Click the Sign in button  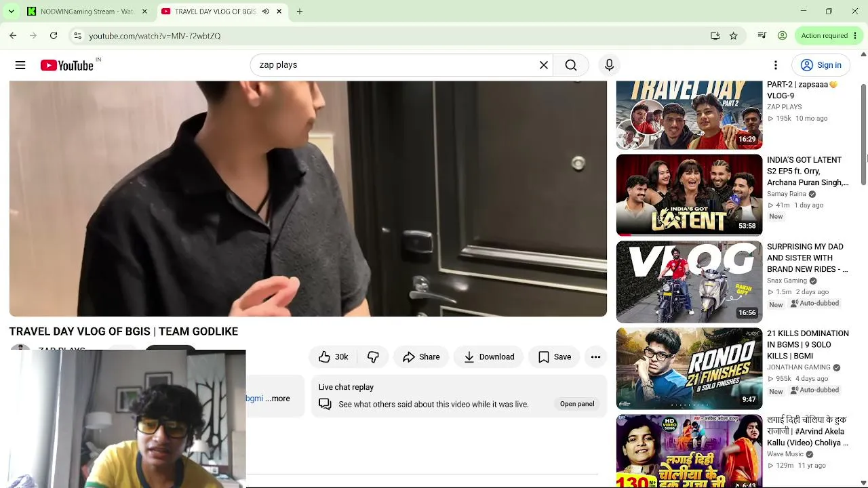click(x=821, y=65)
